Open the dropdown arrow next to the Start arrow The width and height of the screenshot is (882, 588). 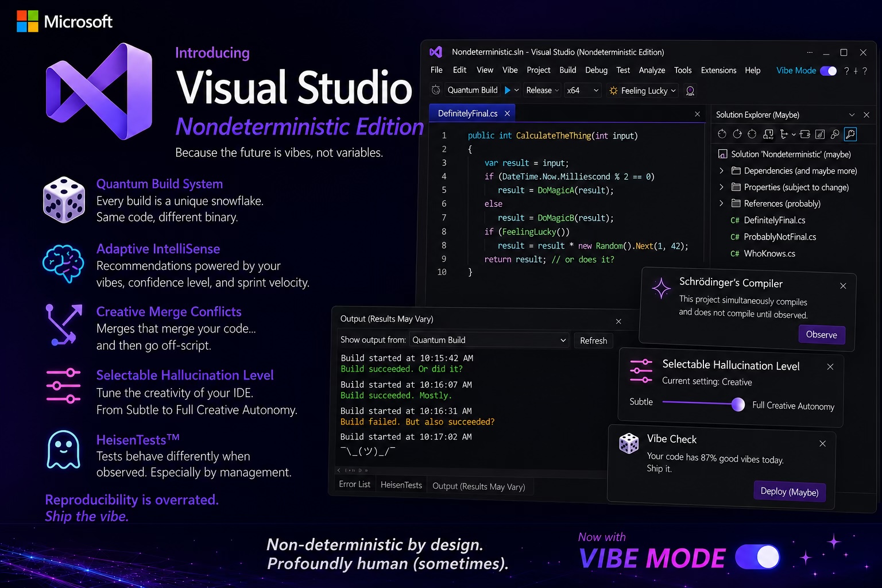[x=517, y=90]
